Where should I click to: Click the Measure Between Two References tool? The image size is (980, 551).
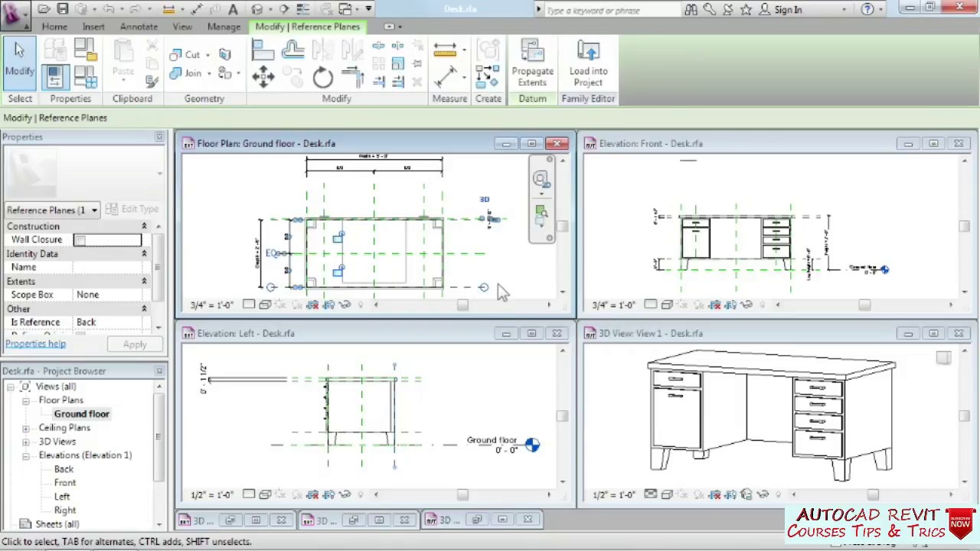click(445, 51)
